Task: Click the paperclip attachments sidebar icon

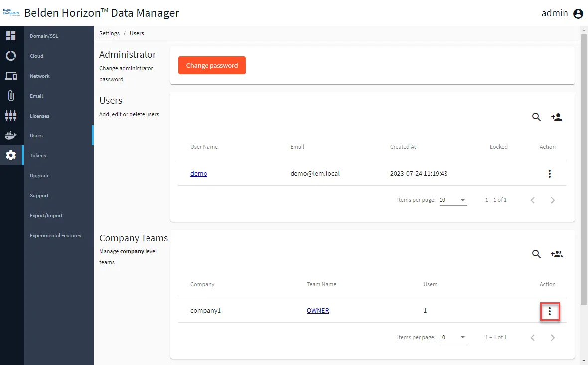Action: [x=11, y=96]
